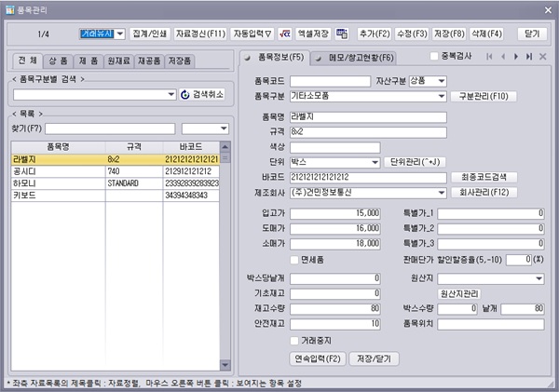Open the 품목구분 기타소모품 dropdown

click(441, 96)
